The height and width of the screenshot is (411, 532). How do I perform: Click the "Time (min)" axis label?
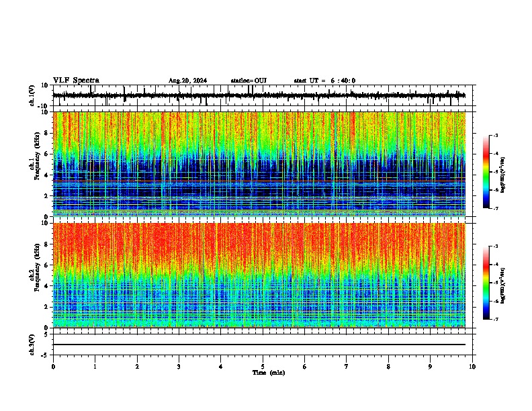(269, 373)
